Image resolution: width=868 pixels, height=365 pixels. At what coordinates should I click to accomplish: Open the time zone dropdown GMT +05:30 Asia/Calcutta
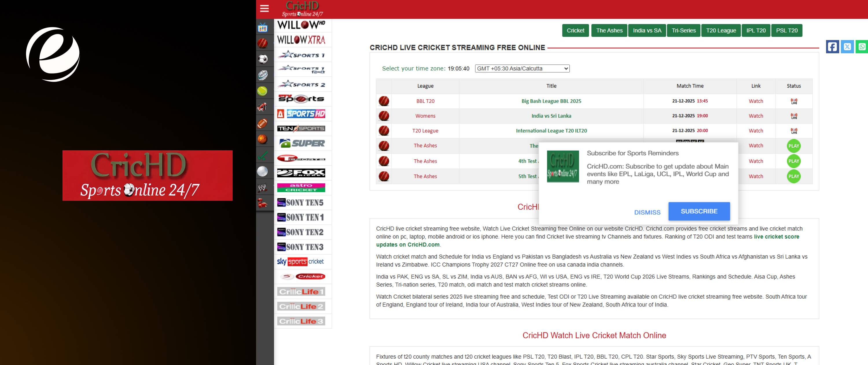(522, 68)
